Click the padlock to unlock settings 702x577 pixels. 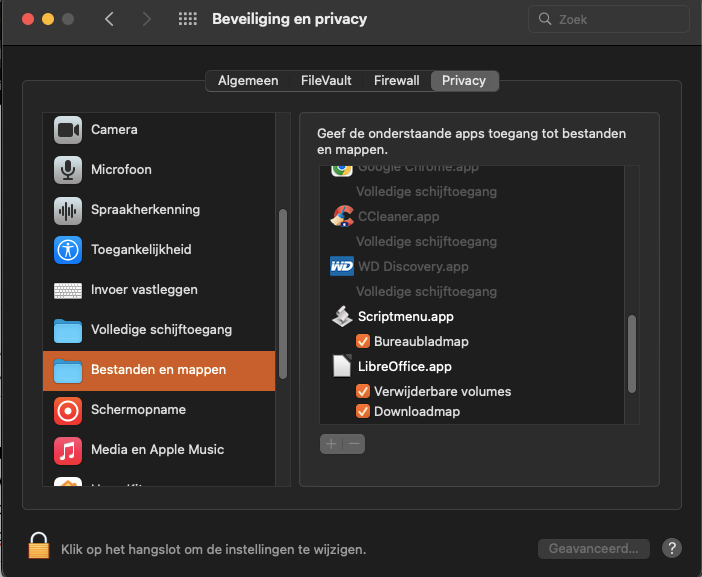pyautogui.click(x=39, y=545)
